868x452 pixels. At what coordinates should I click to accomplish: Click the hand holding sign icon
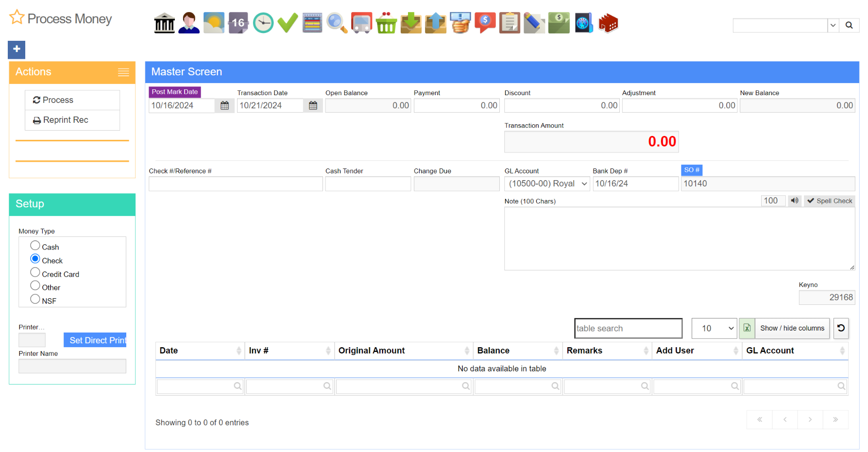tap(460, 23)
